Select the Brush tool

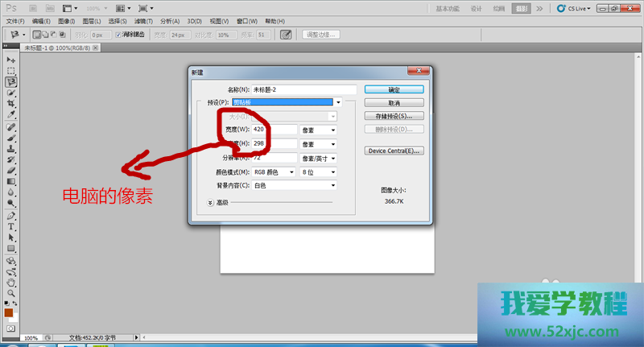click(x=11, y=138)
